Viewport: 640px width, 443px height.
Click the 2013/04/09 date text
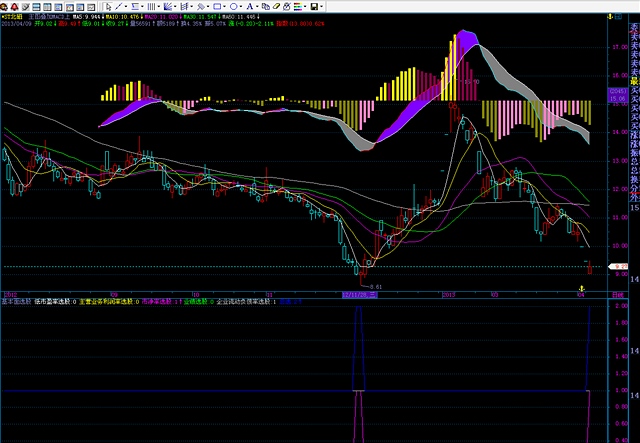[16, 24]
